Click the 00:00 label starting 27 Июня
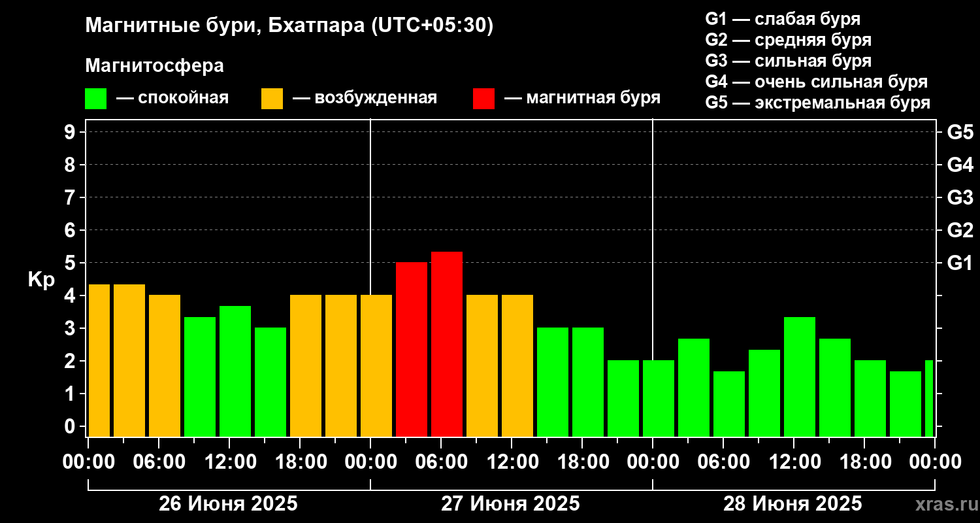Image resolution: width=980 pixels, height=523 pixels. coord(370,462)
